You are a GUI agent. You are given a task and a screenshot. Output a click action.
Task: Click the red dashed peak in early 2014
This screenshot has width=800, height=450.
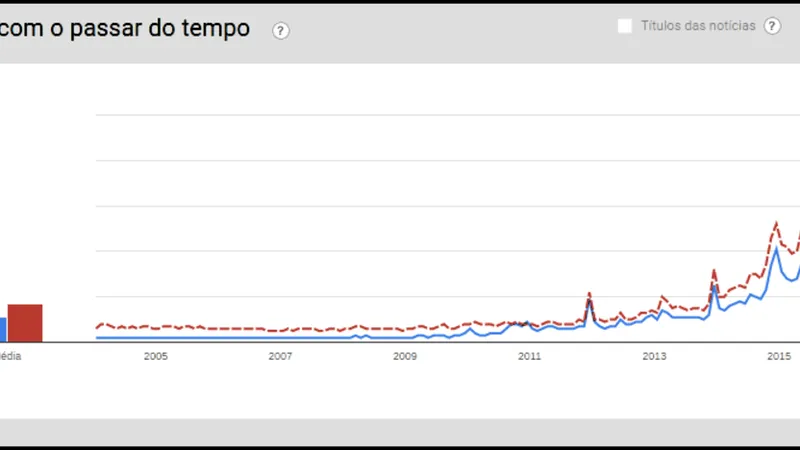(714, 270)
